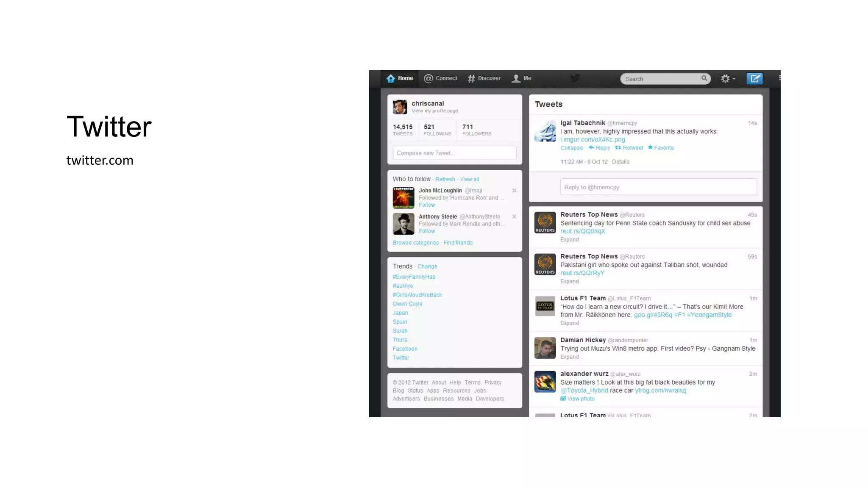Open the #YeongamStyle hashtag
This screenshot has width=868, height=488.
tap(709, 315)
